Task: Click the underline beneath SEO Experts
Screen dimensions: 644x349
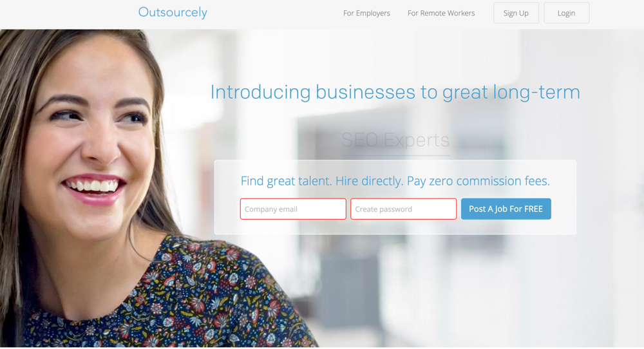Action: tap(395, 156)
